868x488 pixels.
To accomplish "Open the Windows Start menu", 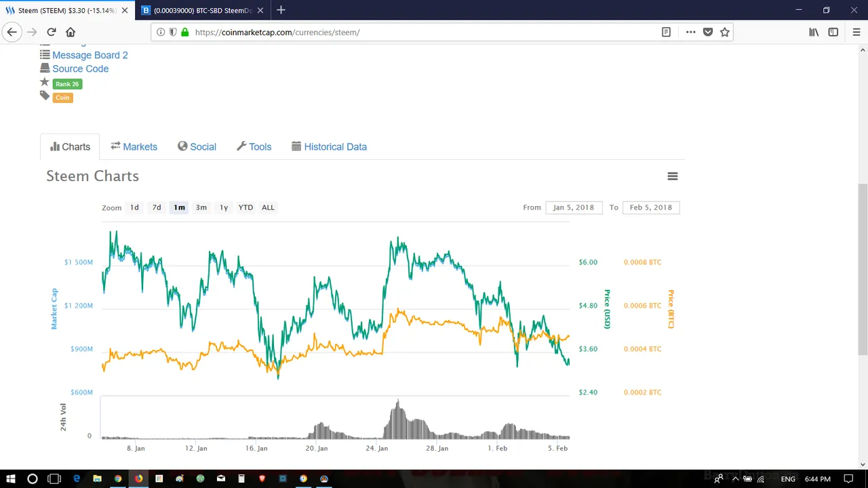I will 11,479.
